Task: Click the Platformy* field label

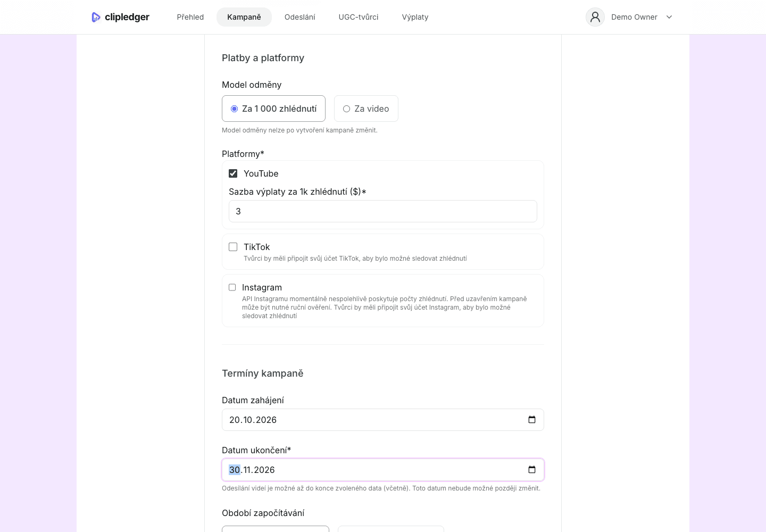Action: click(x=243, y=154)
